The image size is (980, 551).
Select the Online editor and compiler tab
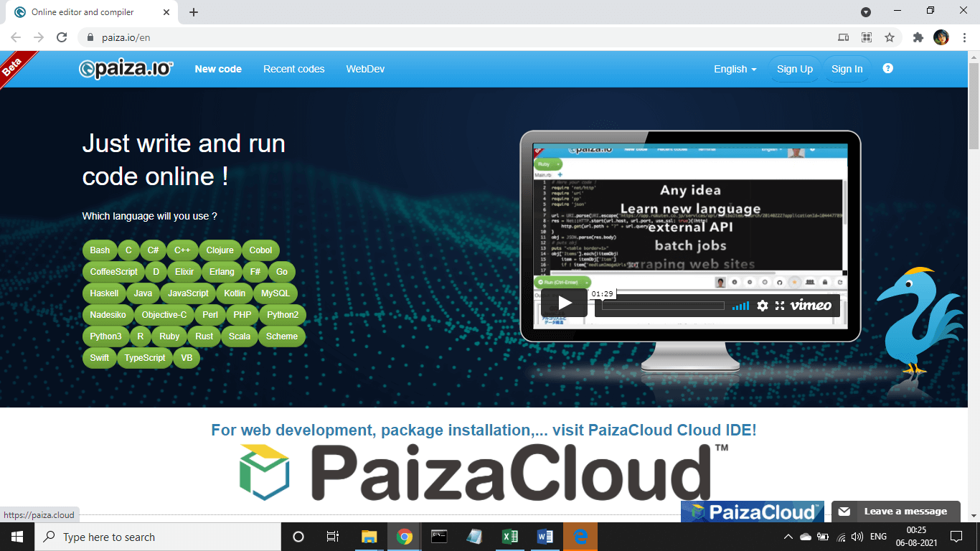pos(93,12)
